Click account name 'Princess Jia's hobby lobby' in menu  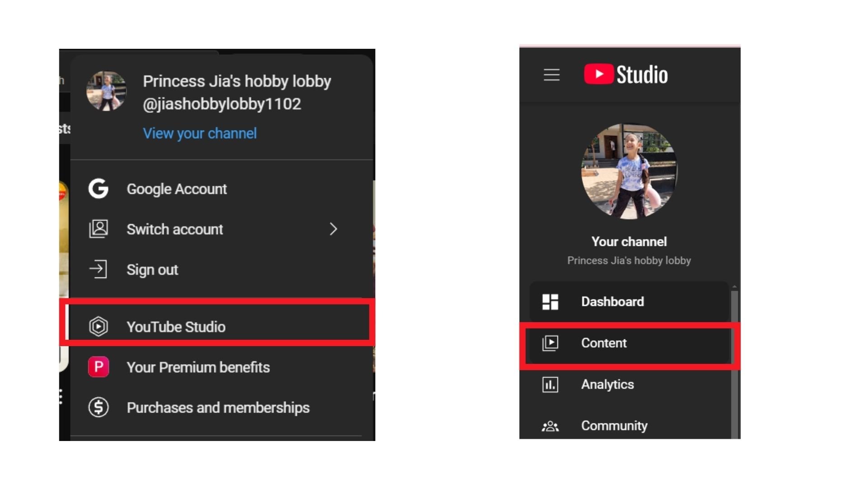[x=237, y=81]
